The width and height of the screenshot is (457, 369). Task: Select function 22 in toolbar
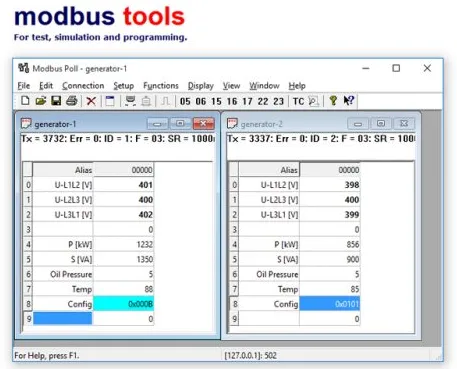coord(263,101)
